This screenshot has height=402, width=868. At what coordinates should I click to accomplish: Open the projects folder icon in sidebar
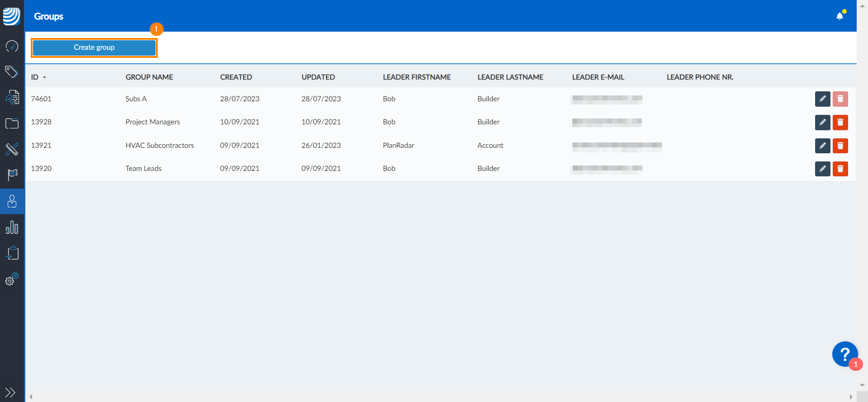coord(12,123)
